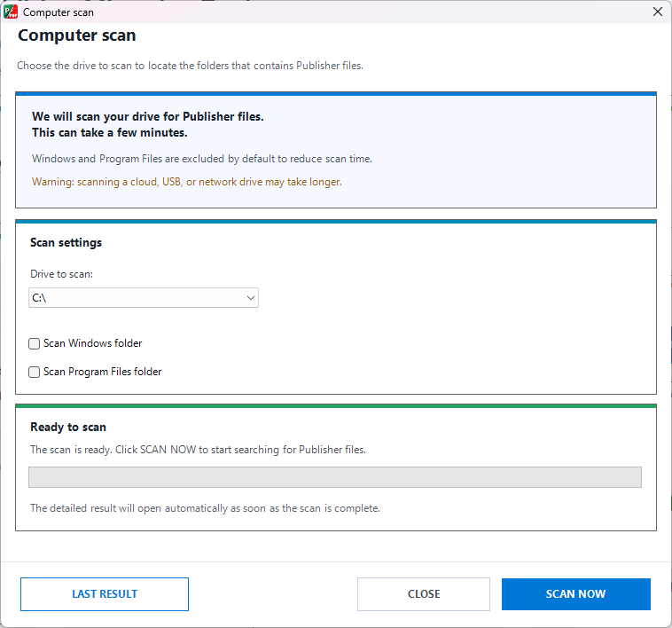Viewport: 672px width, 628px height.
Task: Start the scan with SCAN NOW
Action: (x=575, y=593)
